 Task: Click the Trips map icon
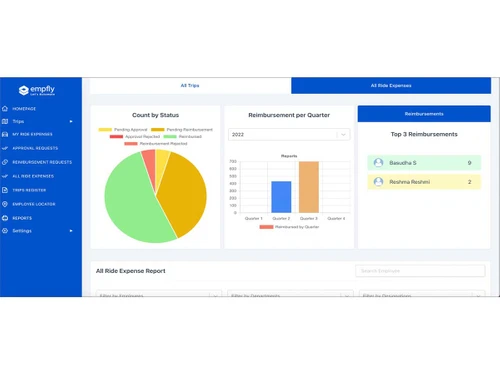click(5, 121)
